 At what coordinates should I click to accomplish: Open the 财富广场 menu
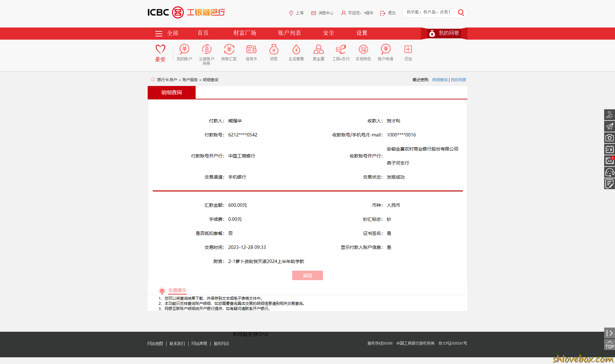click(x=245, y=33)
